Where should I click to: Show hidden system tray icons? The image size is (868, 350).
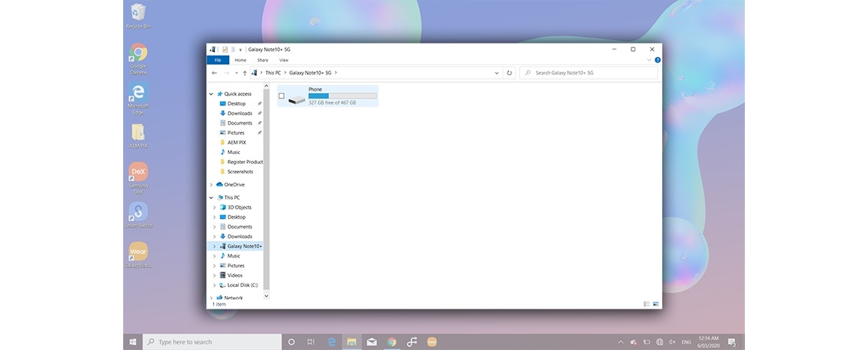tap(620, 342)
